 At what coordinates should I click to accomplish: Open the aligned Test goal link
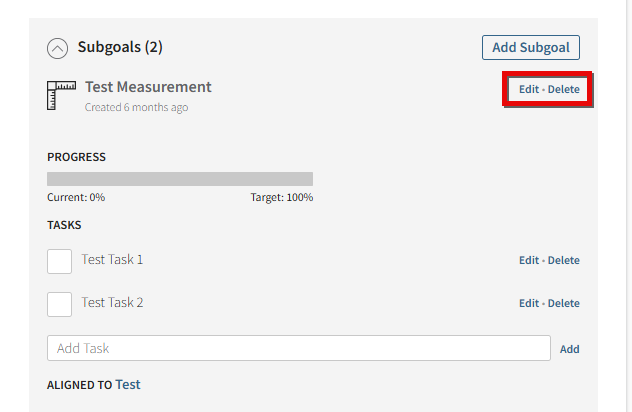128,385
